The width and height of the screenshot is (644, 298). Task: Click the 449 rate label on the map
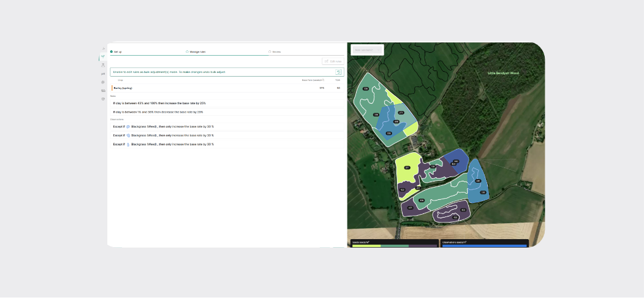pos(396,121)
